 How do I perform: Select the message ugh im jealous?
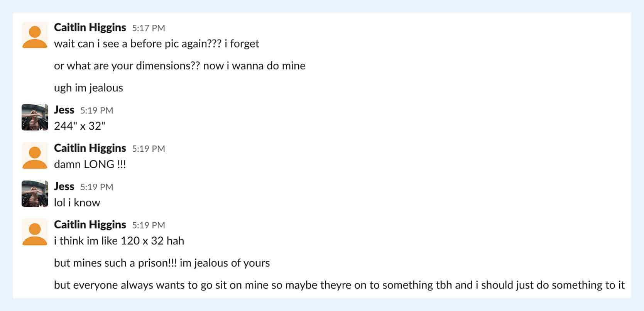[88, 88]
